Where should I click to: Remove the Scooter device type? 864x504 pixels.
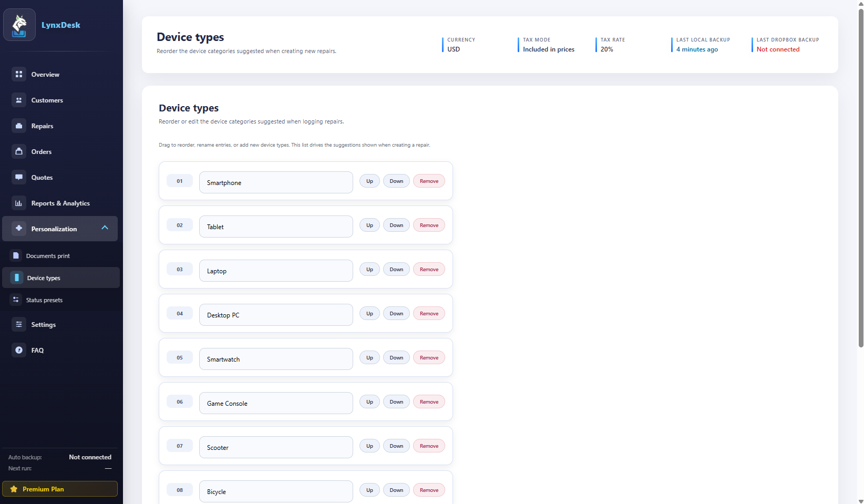pos(429,446)
